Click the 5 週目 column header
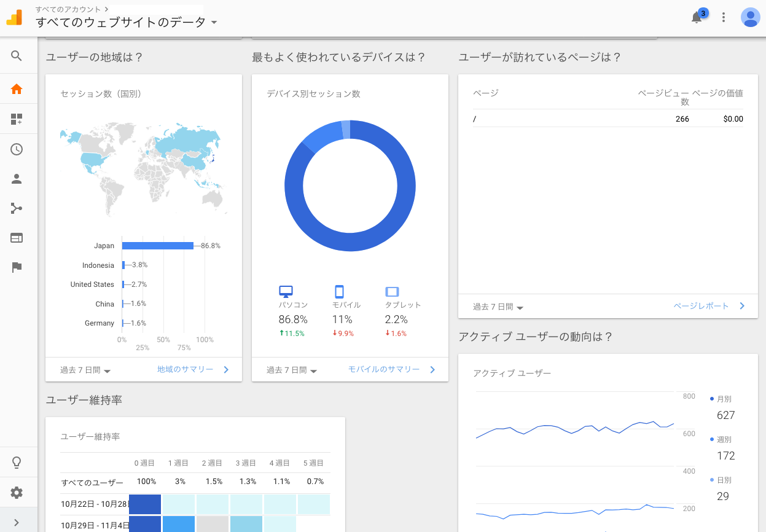 pyautogui.click(x=313, y=463)
